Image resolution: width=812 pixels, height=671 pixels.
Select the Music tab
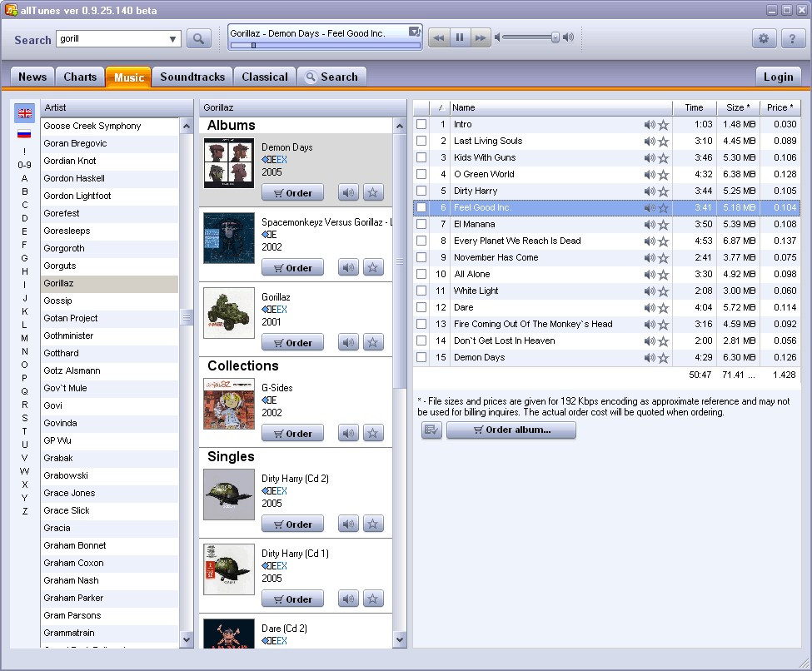pos(128,77)
